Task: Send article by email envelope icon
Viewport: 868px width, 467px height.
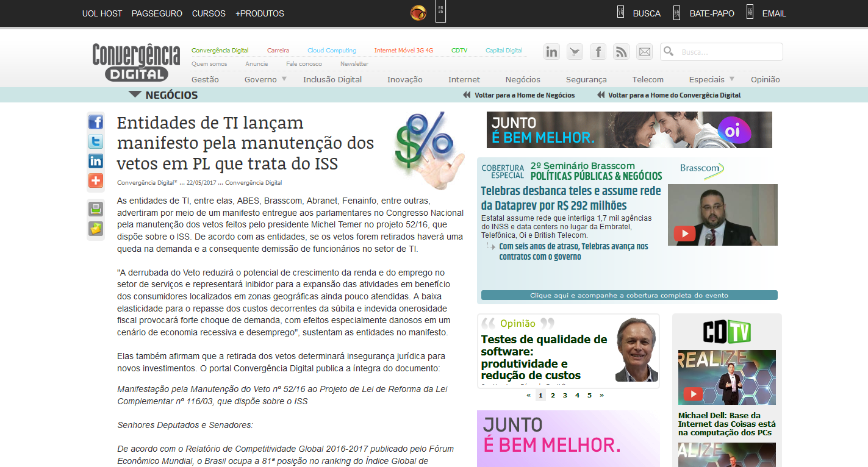Action: (96, 229)
